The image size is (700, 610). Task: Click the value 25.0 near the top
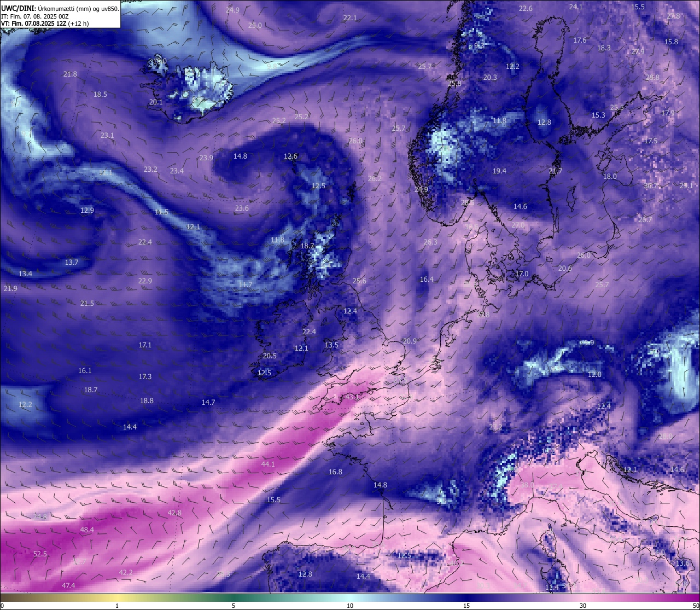(x=255, y=26)
